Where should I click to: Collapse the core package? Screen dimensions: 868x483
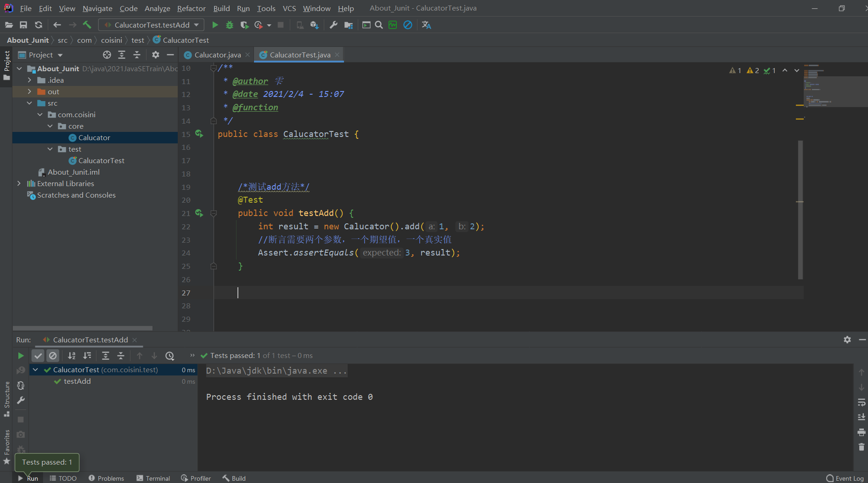pyautogui.click(x=50, y=126)
